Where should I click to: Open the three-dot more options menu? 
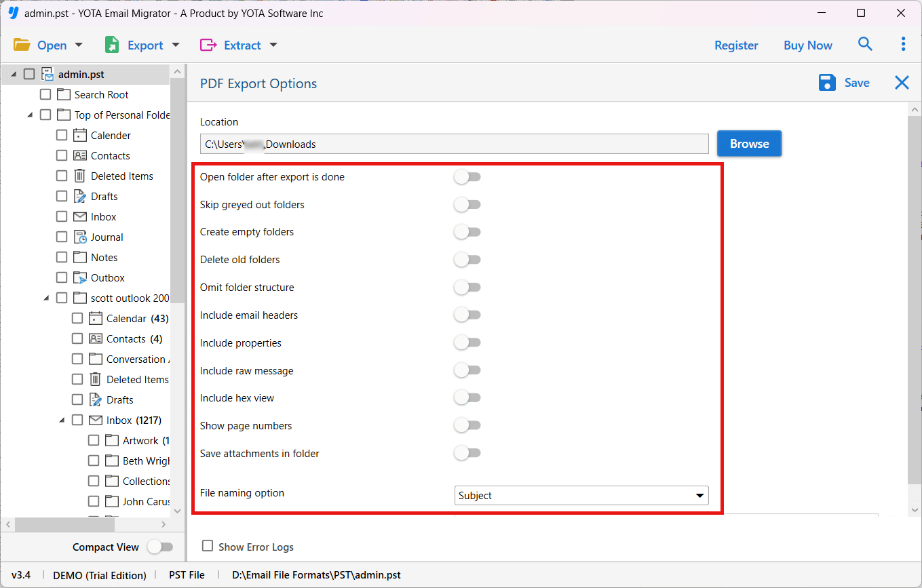[x=903, y=45]
